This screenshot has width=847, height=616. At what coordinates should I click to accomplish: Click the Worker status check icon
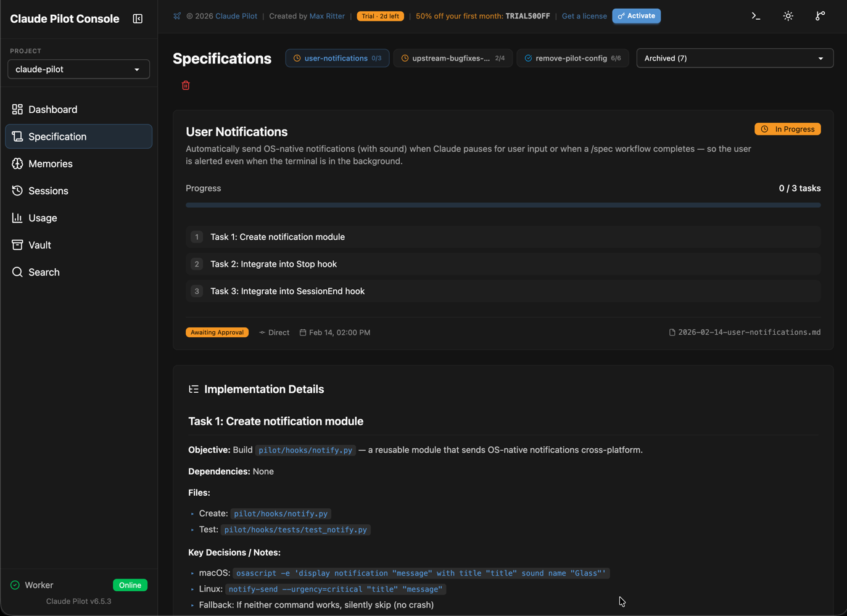15,585
